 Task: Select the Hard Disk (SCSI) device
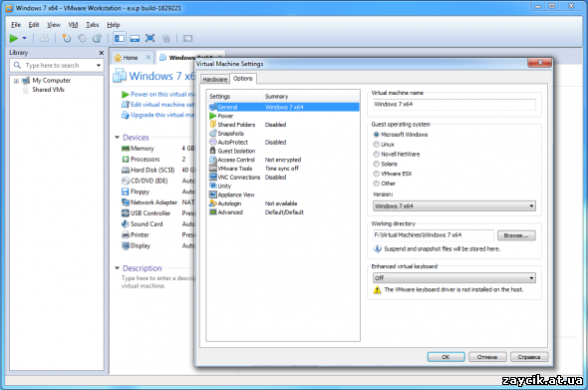tap(152, 170)
